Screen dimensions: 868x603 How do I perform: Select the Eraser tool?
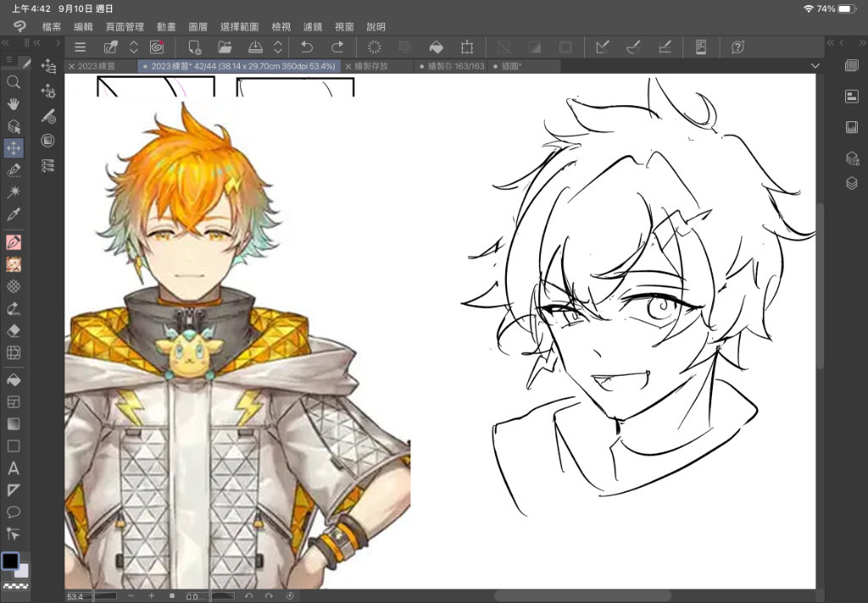(x=14, y=331)
